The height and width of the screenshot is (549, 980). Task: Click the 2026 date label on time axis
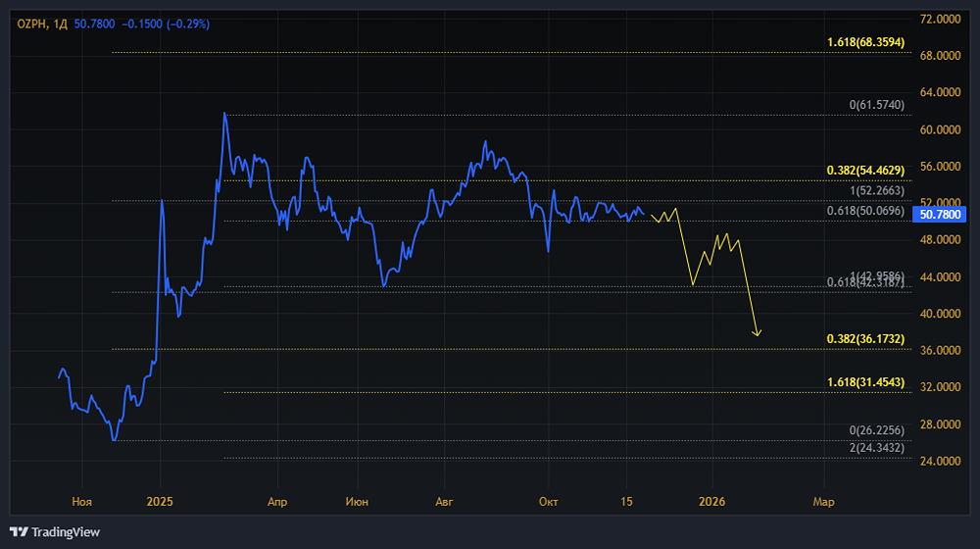tap(711, 502)
